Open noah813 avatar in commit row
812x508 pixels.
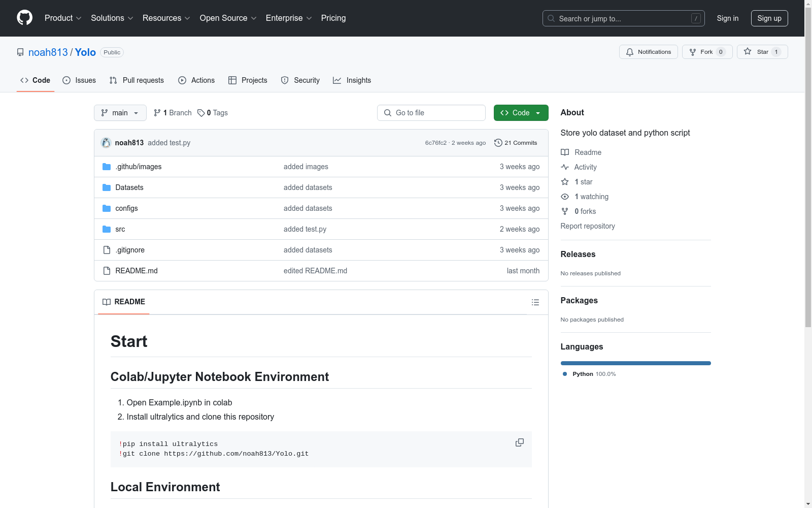(x=106, y=143)
